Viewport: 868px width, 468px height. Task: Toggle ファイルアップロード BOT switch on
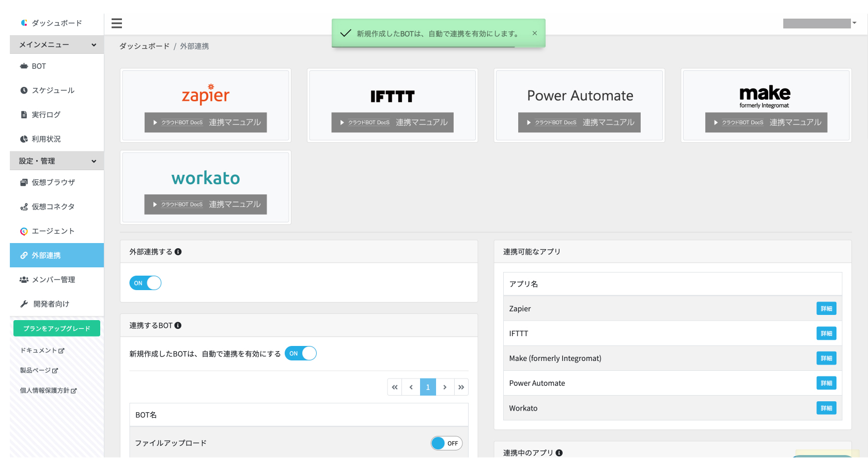click(x=447, y=443)
